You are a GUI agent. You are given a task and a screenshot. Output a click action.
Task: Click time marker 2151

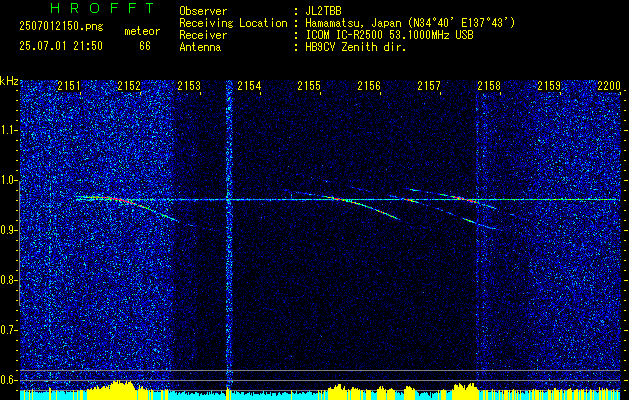click(x=69, y=86)
